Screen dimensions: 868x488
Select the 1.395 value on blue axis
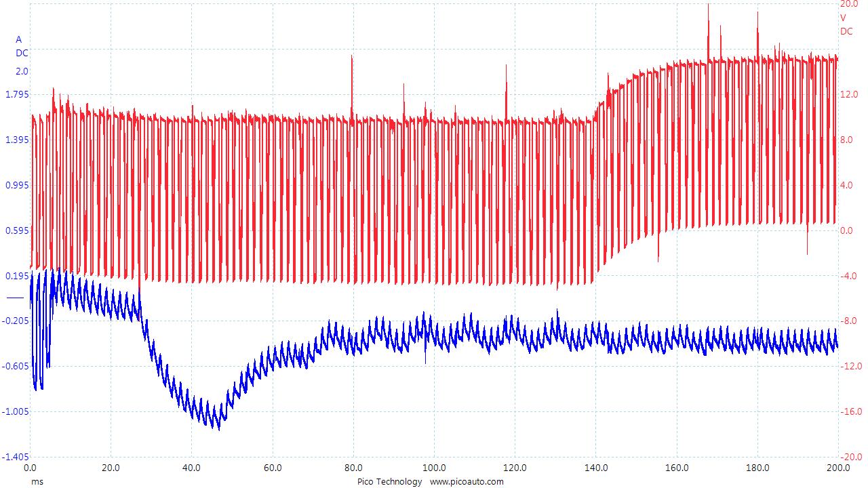click(x=17, y=140)
